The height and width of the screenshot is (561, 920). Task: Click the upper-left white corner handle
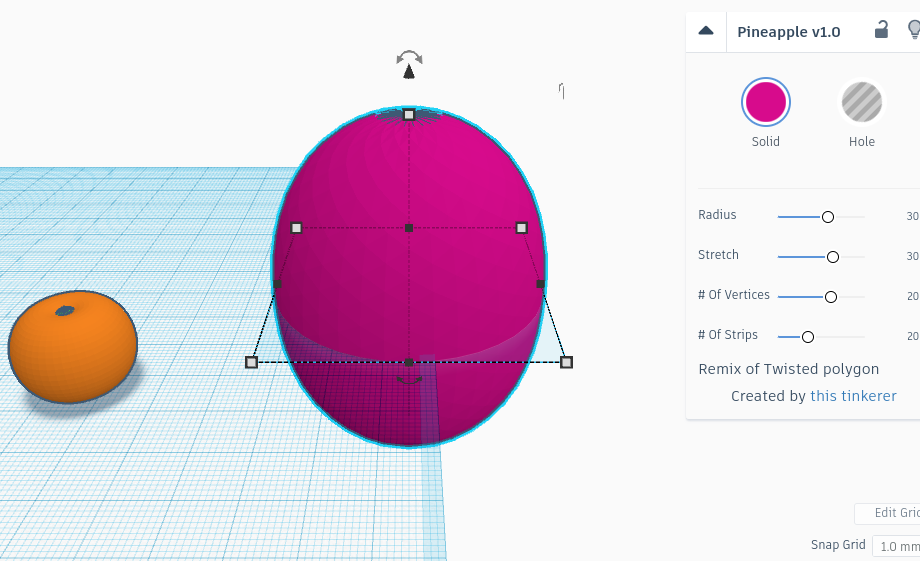pyautogui.click(x=296, y=228)
